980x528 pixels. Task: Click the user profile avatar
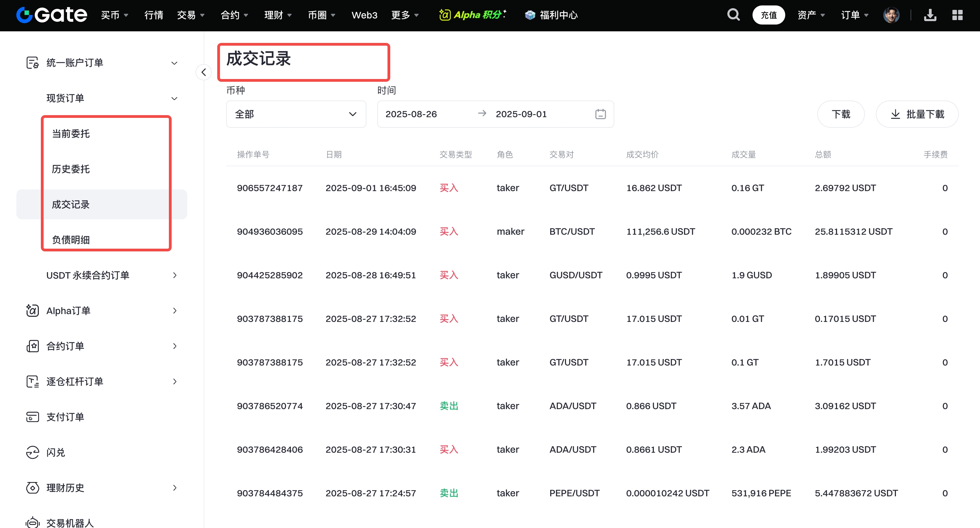click(891, 15)
